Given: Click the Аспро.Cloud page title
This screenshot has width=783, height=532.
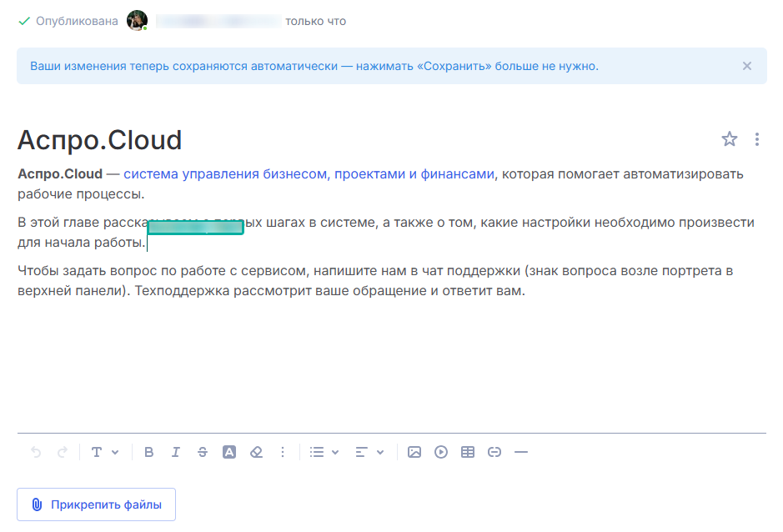Looking at the screenshot, I should point(100,140).
